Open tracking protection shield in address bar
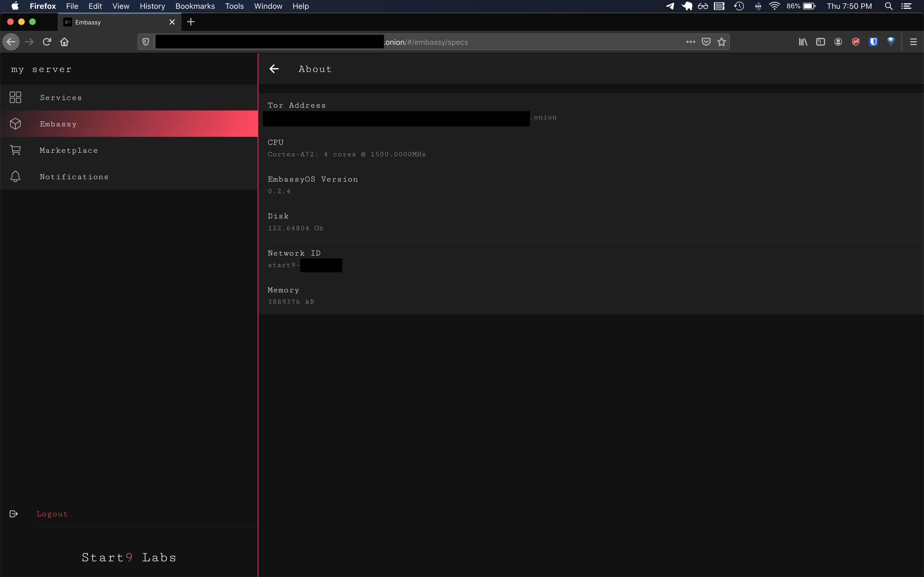The width and height of the screenshot is (924, 577). pyautogui.click(x=145, y=42)
